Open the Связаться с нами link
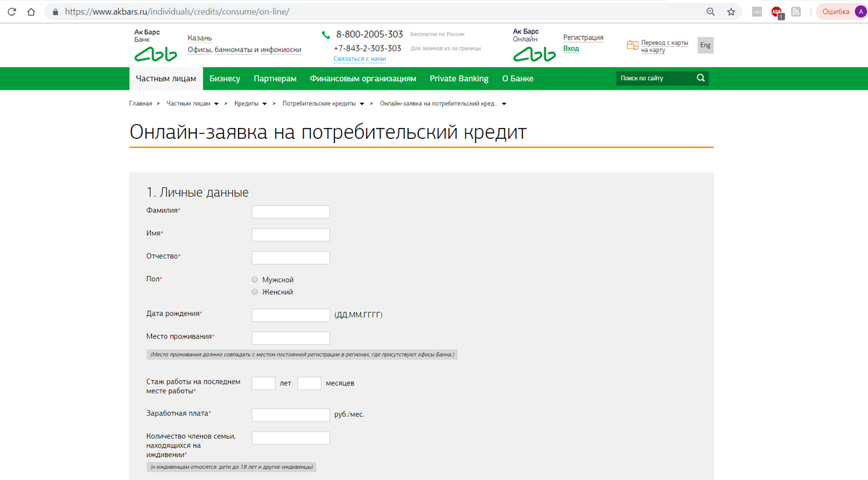868x480 pixels. click(x=359, y=58)
